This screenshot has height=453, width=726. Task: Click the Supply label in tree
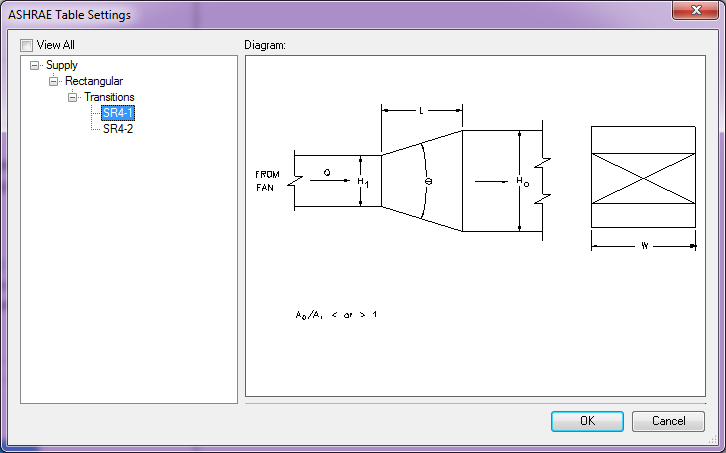62,65
